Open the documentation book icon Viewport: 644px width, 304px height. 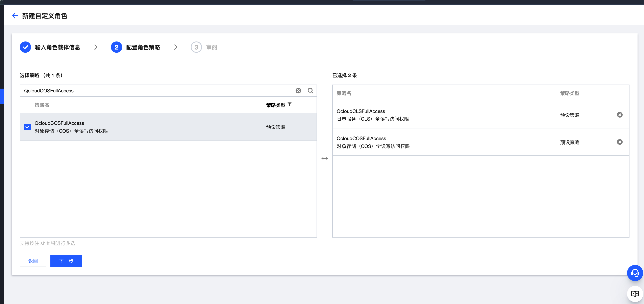[635, 294]
